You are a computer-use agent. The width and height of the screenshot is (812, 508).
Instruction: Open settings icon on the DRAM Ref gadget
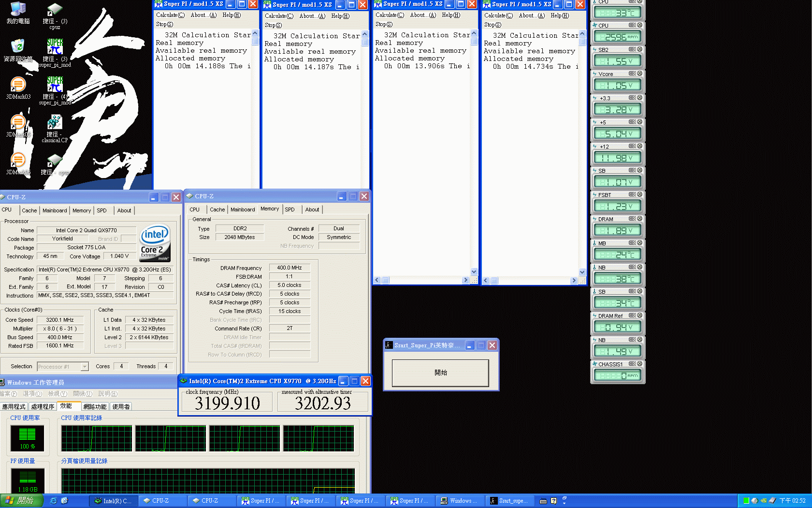(632, 315)
